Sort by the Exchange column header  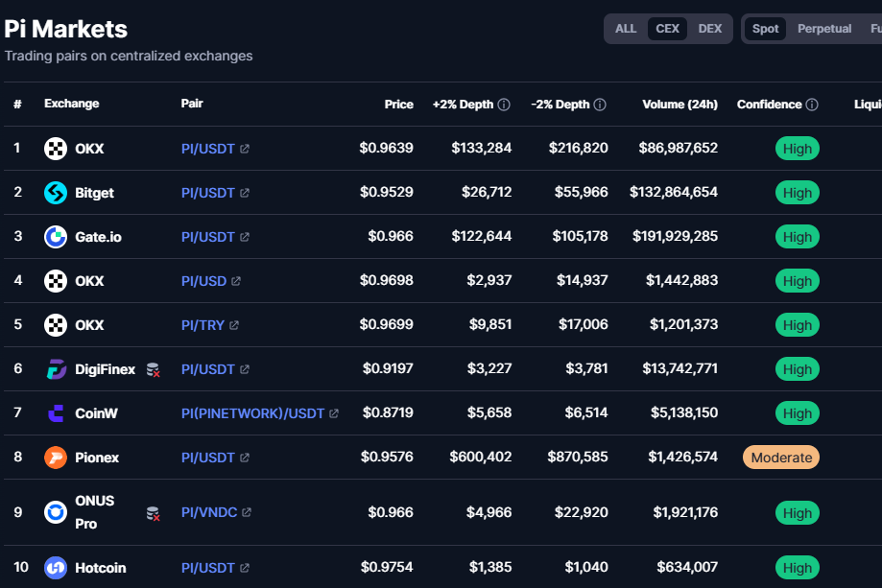(71, 104)
